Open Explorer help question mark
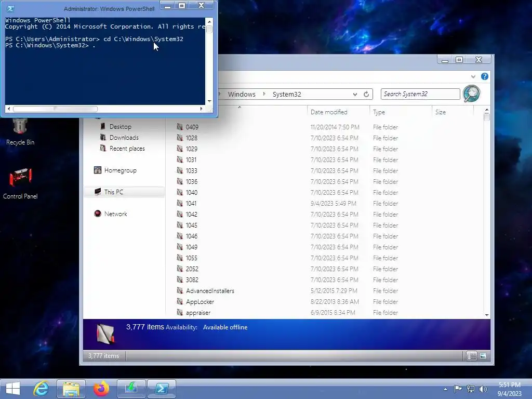The height and width of the screenshot is (399, 532). coord(485,77)
